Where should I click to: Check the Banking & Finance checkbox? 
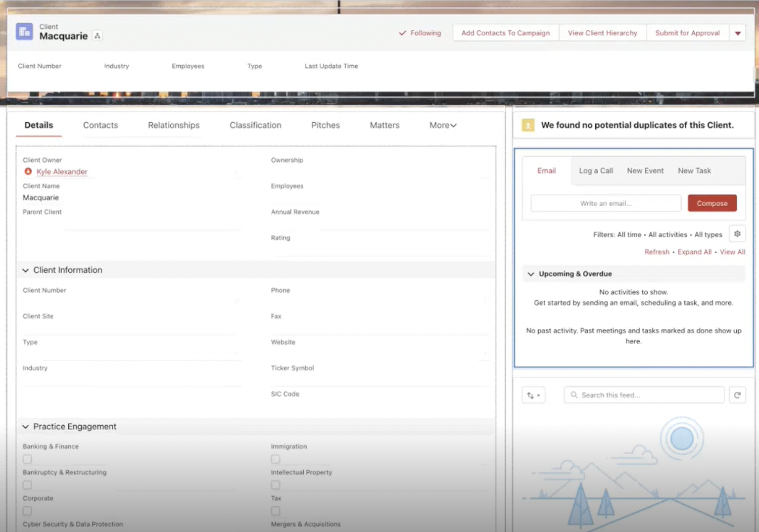tap(27, 459)
